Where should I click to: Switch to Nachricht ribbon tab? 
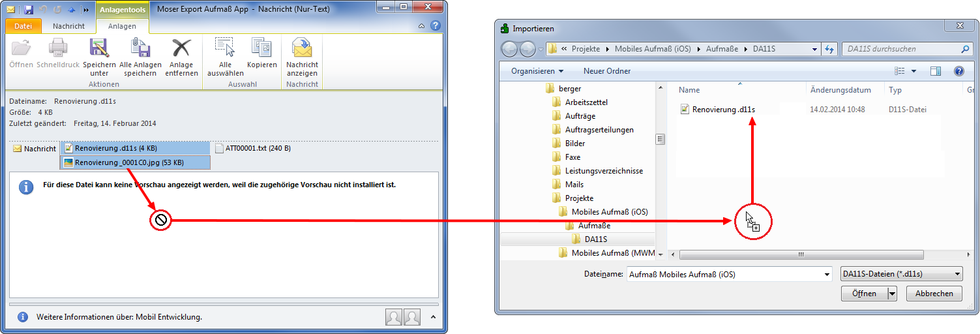69,26
